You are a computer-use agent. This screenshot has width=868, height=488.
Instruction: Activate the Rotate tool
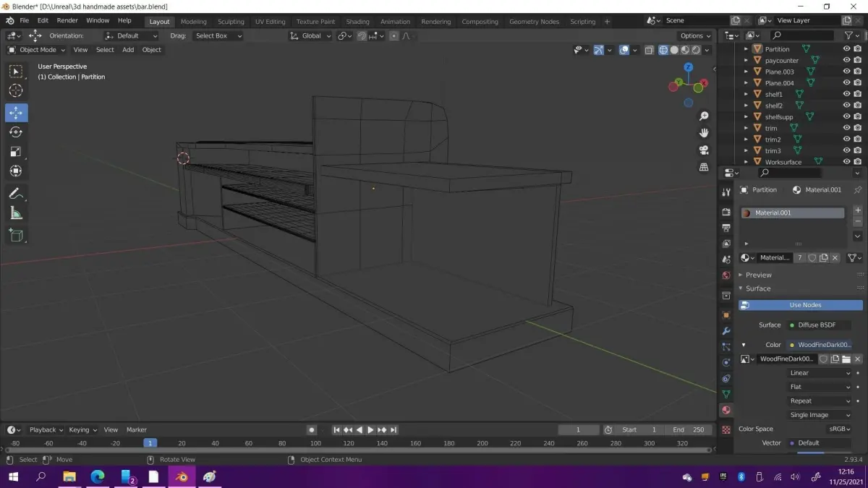point(16,132)
